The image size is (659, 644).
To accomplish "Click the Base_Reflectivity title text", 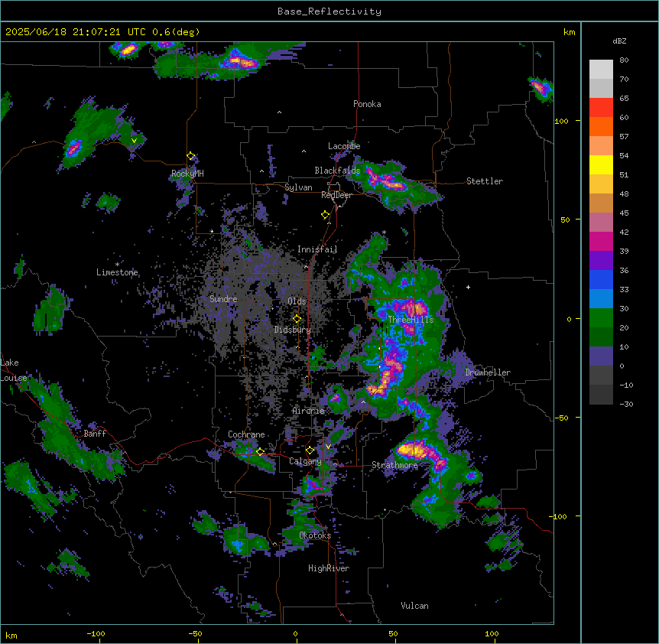I will coord(329,11).
